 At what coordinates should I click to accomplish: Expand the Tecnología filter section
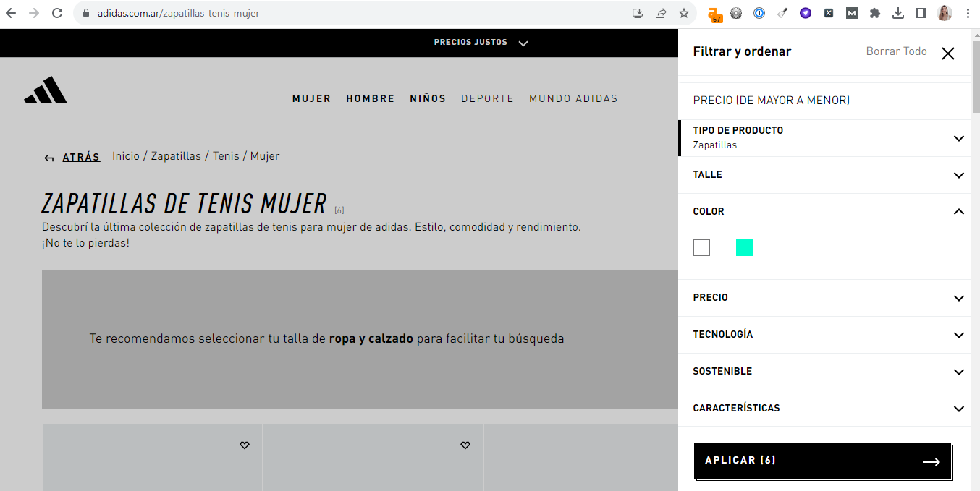pyautogui.click(x=825, y=335)
